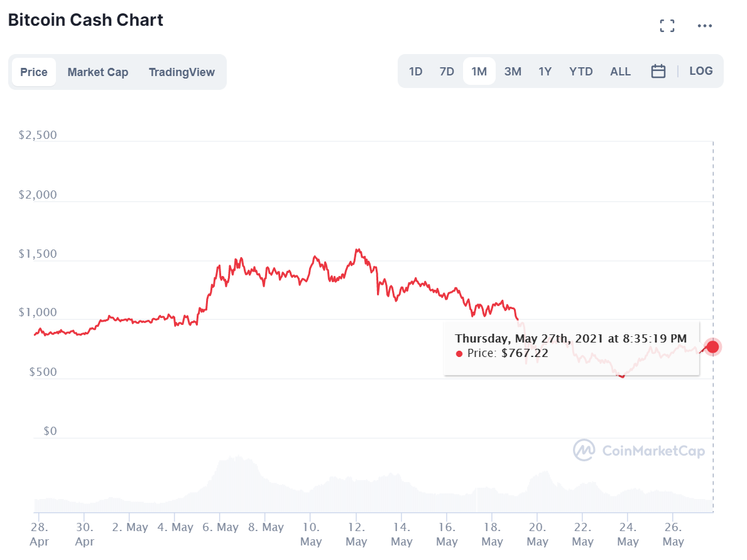The image size is (747, 560).
Task: Show year-to-date with YTD
Action: 581,71
